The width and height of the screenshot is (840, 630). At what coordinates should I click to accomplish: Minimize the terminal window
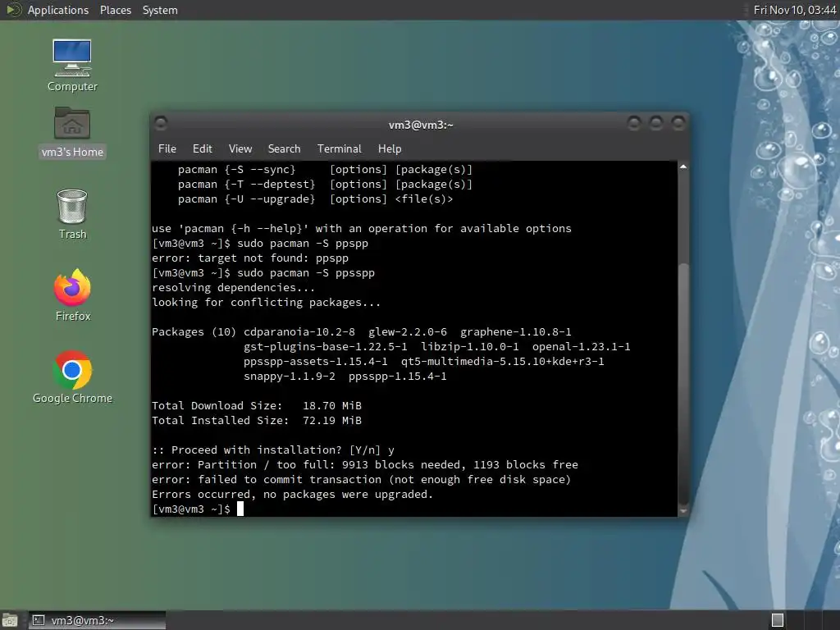[634, 124]
